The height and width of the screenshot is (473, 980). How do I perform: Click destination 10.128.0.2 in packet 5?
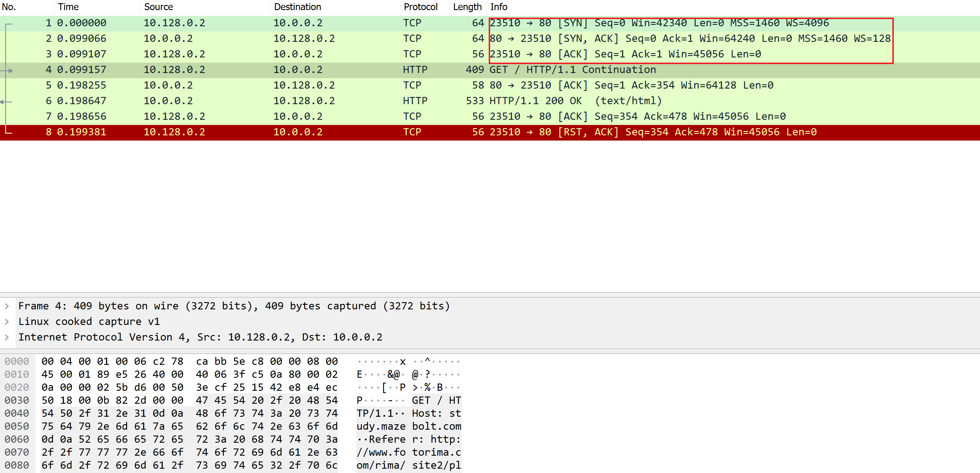coord(304,85)
